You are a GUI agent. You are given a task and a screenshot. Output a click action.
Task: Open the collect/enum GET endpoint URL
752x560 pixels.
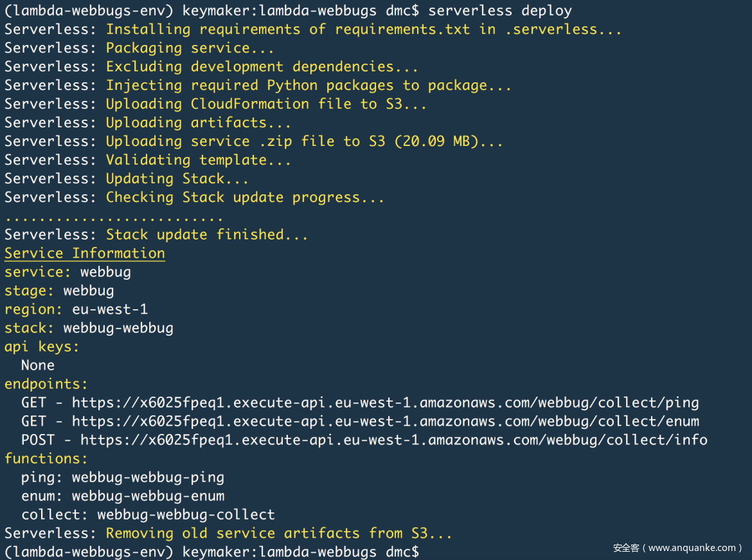[x=385, y=422]
